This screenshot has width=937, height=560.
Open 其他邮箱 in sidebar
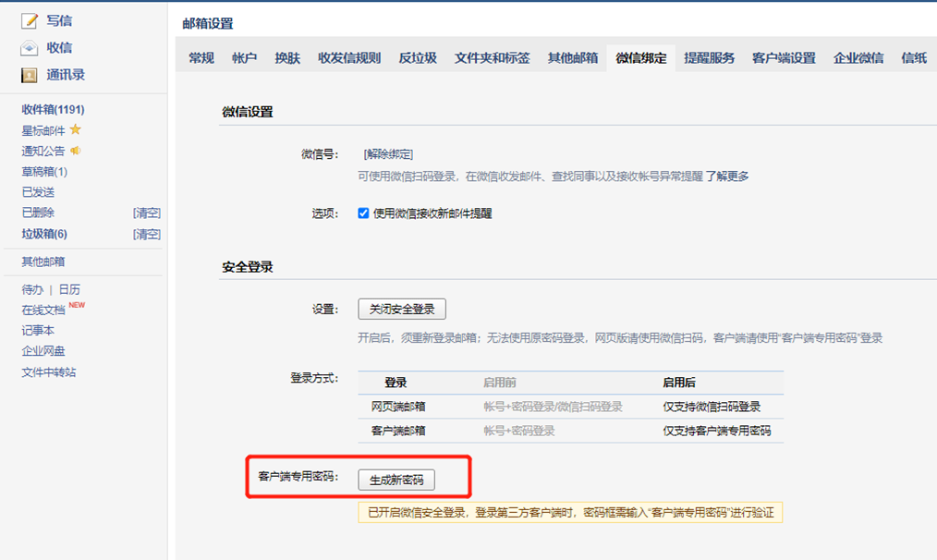click(x=43, y=262)
